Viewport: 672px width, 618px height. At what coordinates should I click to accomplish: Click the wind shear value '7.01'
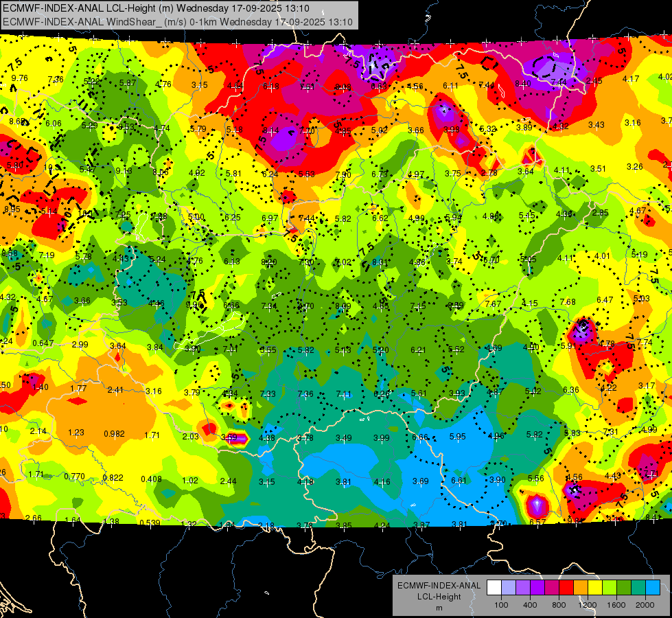[x=230, y=349]
